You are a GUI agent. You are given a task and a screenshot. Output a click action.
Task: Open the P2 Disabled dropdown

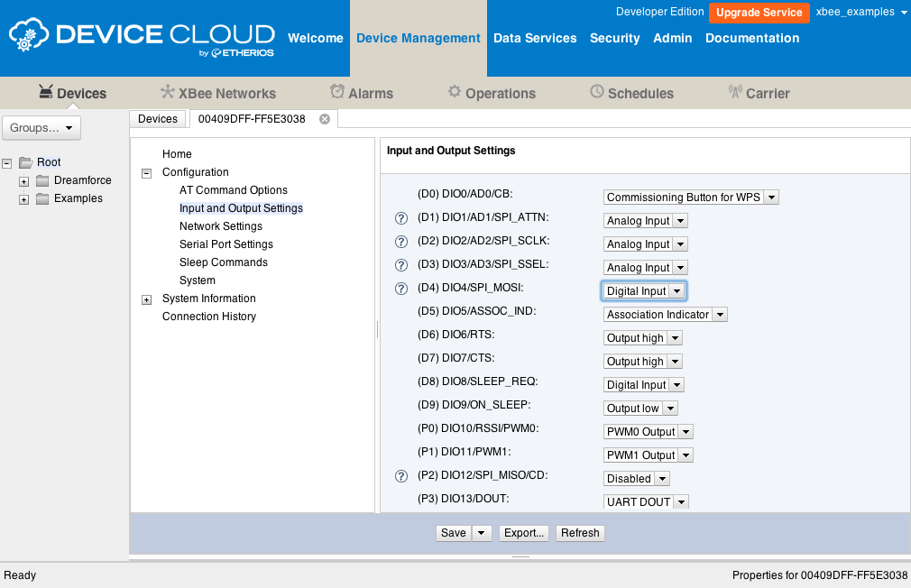(x=637, y=478)
